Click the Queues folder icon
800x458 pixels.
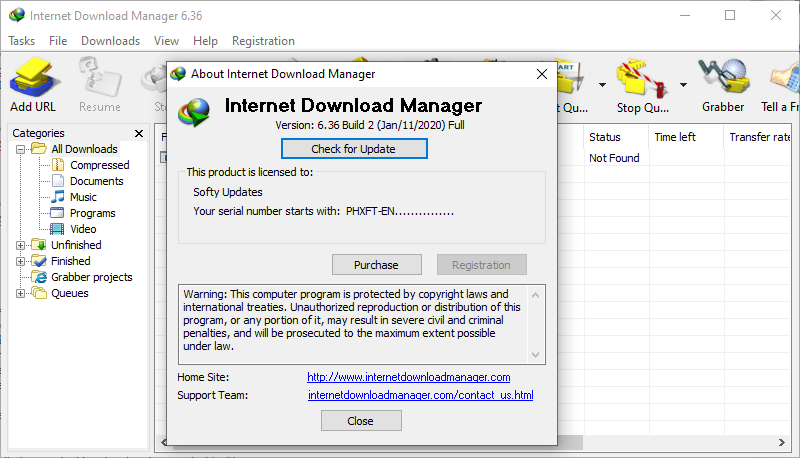coord(39,293)
